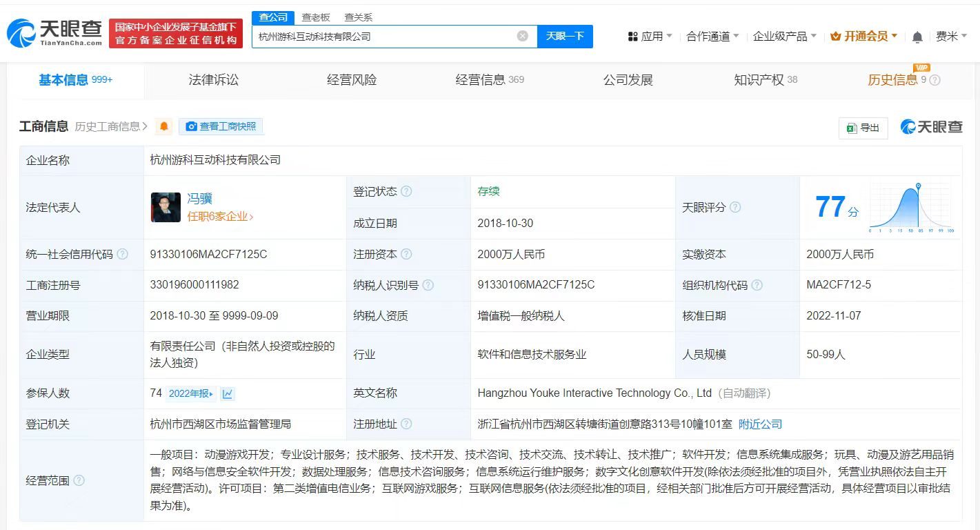Open the 参保人数 trend chart icon

coord(228,393)
